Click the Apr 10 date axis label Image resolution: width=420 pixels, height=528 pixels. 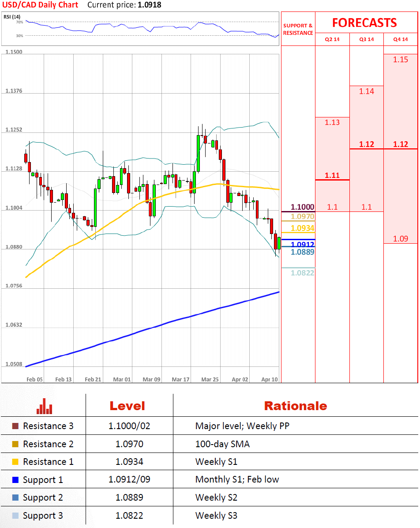[270, 379]
